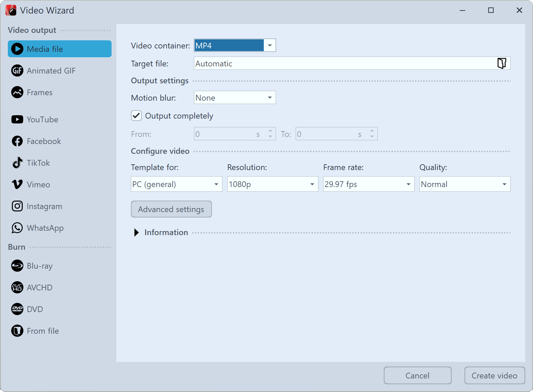Open Motion blur dropdown
533x392 pixels.
tap(235, 98)
